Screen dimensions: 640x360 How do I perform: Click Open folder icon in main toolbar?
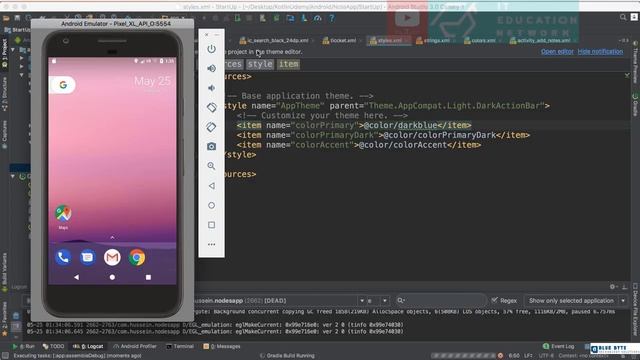click(6, 18)
